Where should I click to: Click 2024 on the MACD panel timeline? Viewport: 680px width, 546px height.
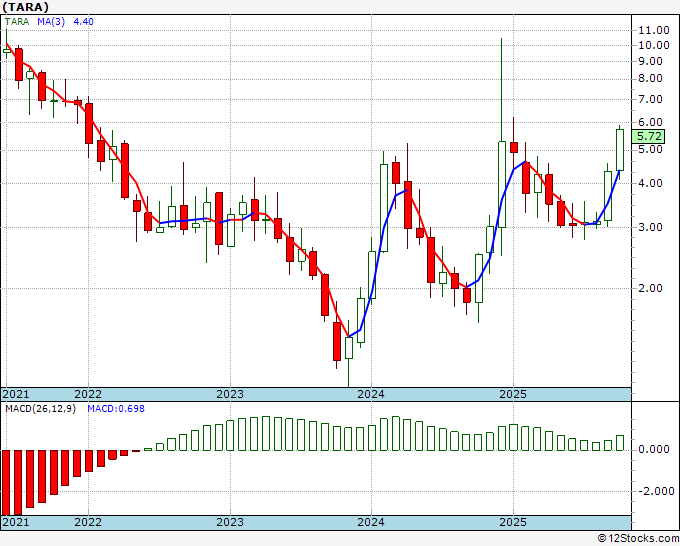(x=371, y=522)
